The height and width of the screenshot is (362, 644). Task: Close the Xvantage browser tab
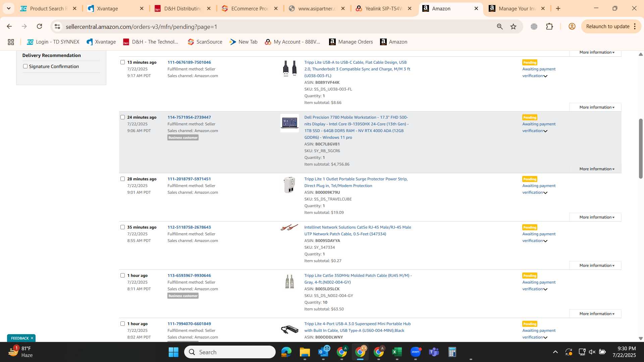tap(142, 8)
